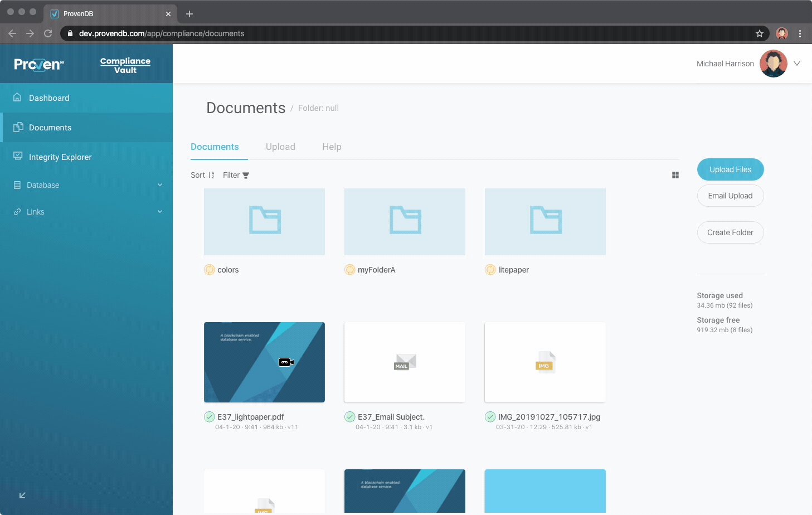Open E37_lightpaper.pdf preview thumbnail
The height and width of the screenshot is (515, 812).
coord(264,362)
